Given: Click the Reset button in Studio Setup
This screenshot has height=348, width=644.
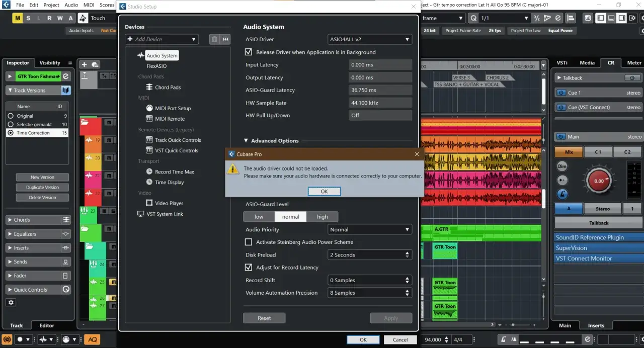Looking at the screenshot, I should (264, 318).
